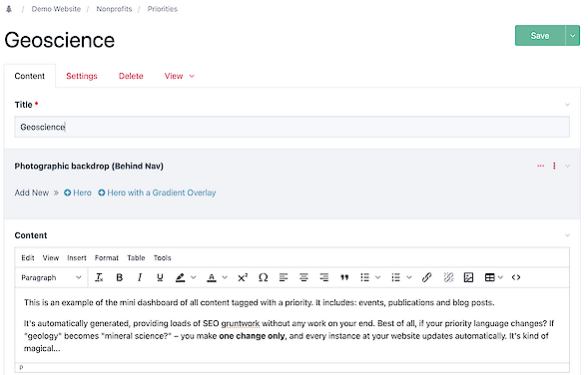Open numbered list style arrow
The image size is (588, 375).
(409, 277)
